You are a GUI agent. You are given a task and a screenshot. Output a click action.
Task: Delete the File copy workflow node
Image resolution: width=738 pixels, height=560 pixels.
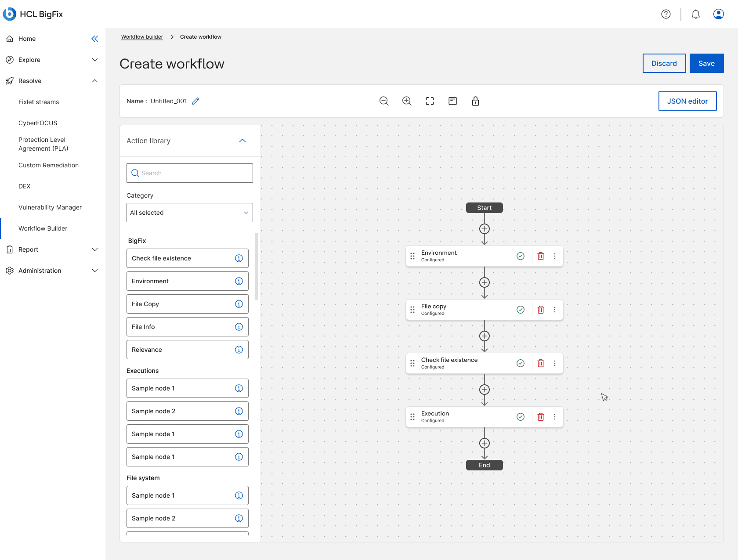click(541, 310)
